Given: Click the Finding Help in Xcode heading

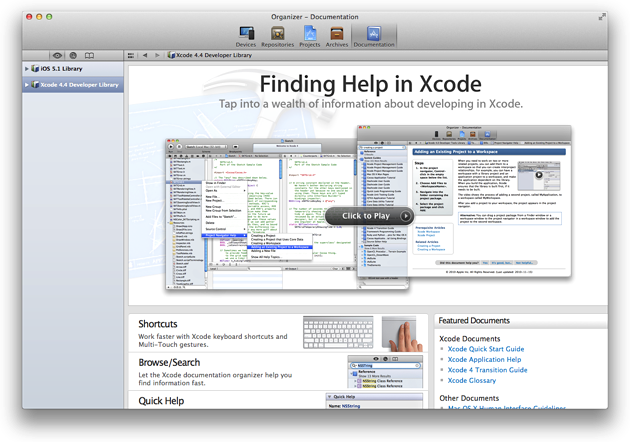Looking at the screenshot, I should pyautogui.click(x=370, y=84).
